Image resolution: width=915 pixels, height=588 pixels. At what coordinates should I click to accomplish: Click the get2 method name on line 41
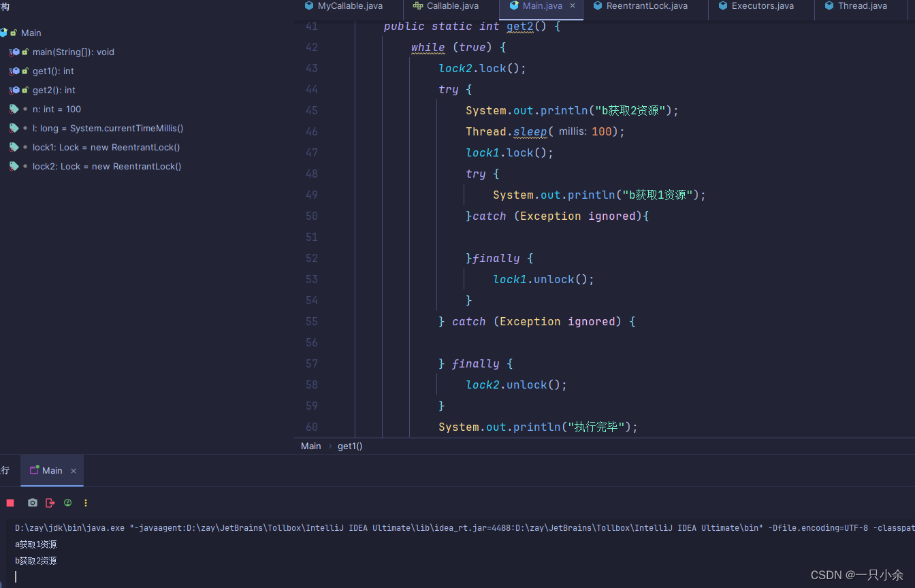coord(520,26)
